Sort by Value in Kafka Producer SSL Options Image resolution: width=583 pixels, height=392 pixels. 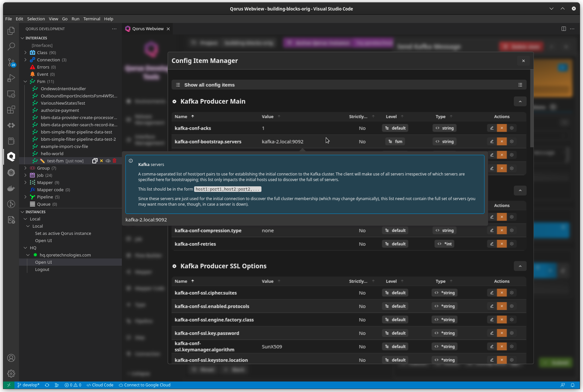tap(271, 281)
